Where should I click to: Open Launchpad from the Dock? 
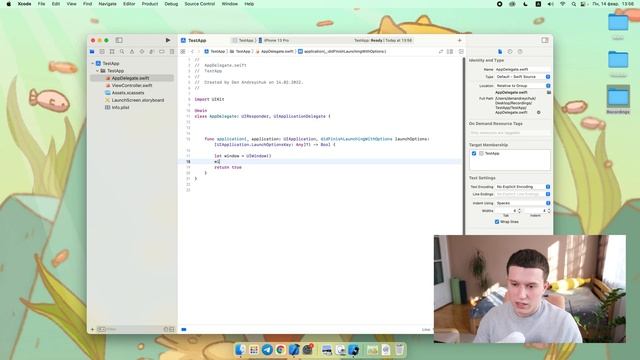(254, 350)
